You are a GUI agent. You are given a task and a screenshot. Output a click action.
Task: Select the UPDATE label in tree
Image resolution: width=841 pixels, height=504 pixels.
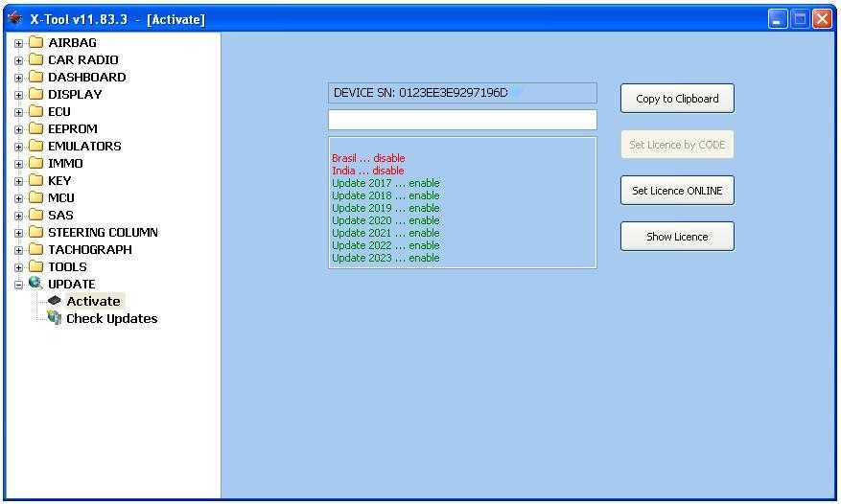[71, 284]
